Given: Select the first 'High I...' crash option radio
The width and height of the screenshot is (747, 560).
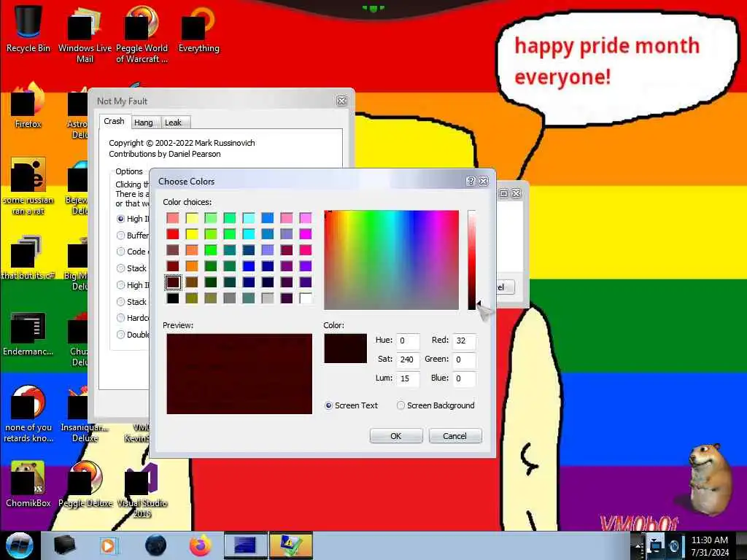Looking at the screenshot, I should coord(120,219).
